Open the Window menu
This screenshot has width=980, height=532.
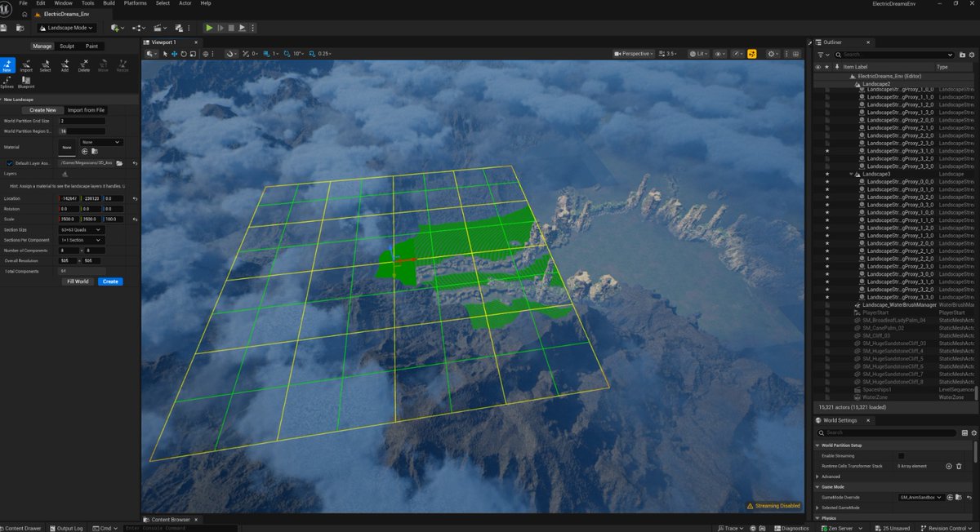pyautogui.click(x=63, y=3)
